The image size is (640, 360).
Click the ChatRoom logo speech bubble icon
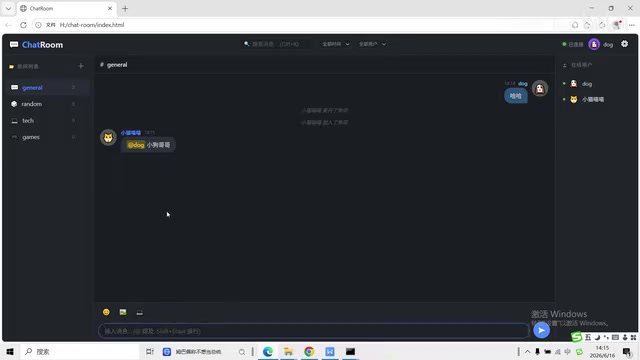14,44
